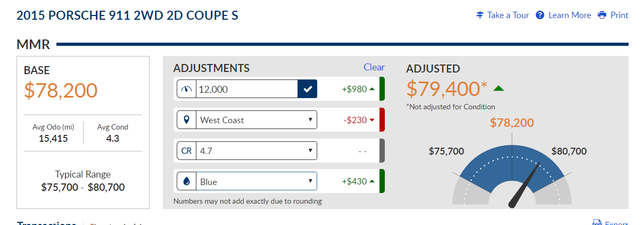Image resolution: width=644 pixels, height=225 pixels.
Task: Click the color droplet icon
Action: tap(186, 182)
